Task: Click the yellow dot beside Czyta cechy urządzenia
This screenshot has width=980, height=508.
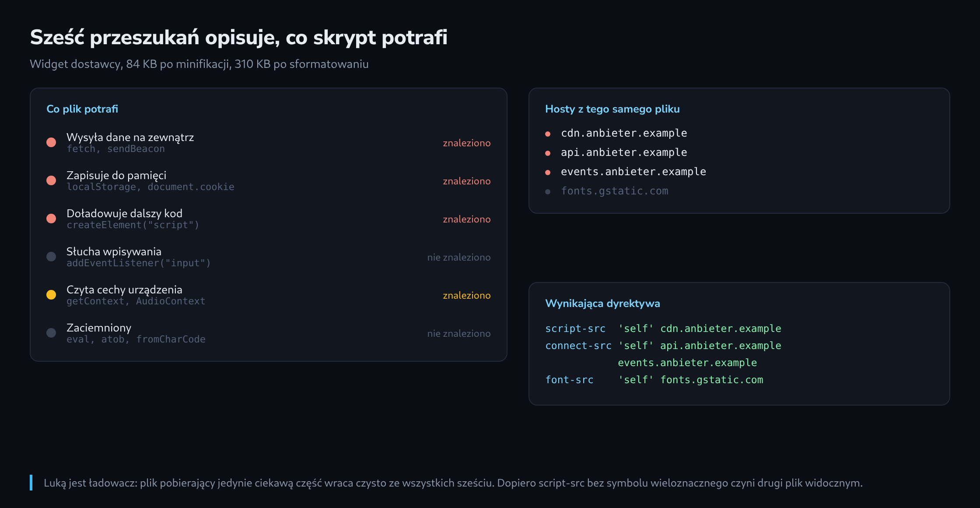Action: (51, 295)
